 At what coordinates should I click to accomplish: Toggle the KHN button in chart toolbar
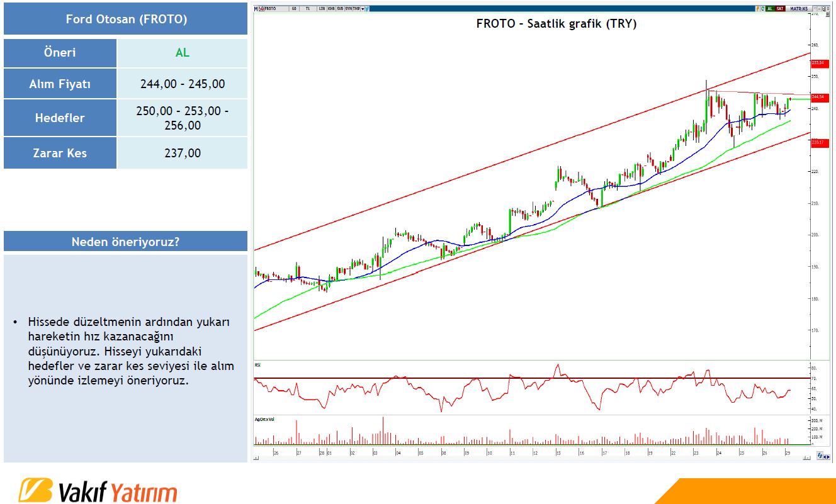point(331,9)
